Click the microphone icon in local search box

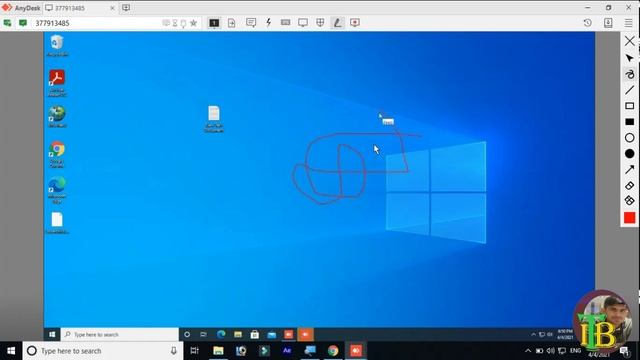[174, 351]
